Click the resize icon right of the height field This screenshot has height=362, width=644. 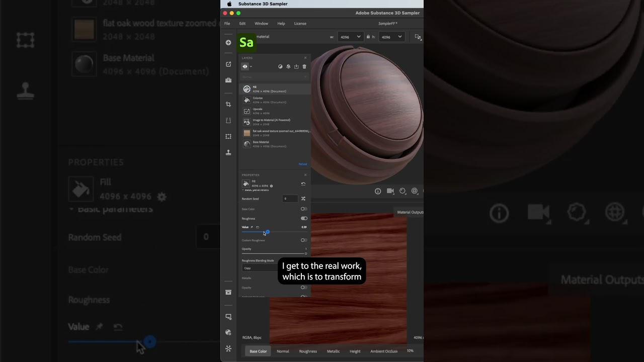pyautogui.click(x=418, y=37)
